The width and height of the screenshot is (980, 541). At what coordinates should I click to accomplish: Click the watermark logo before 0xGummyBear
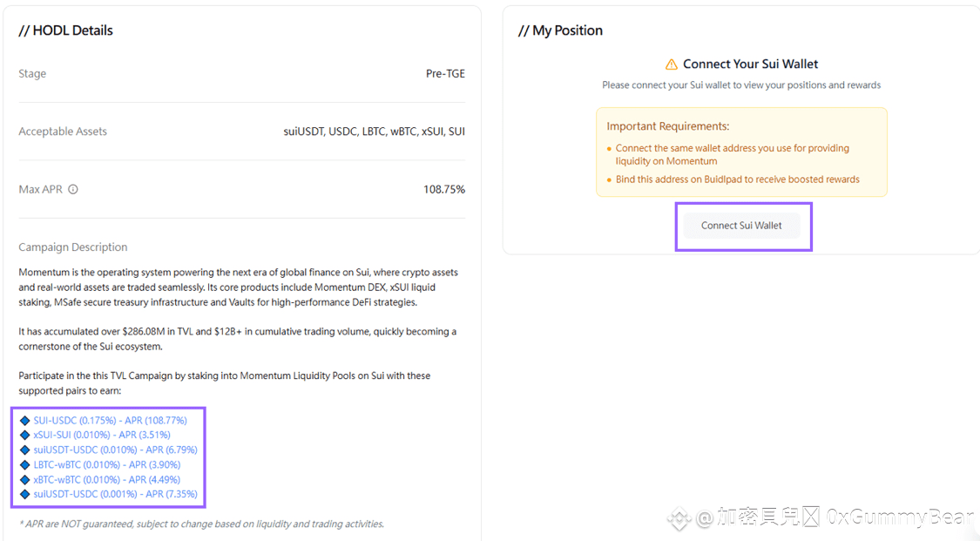(x=679, y=519)
